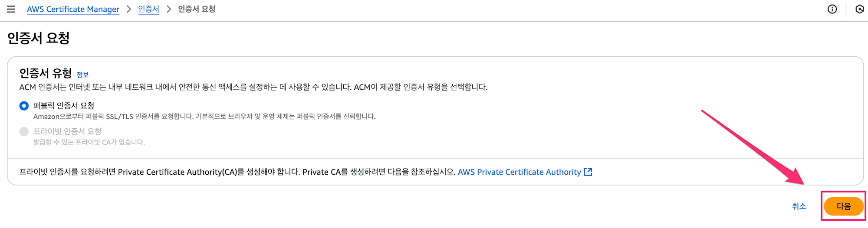Go to AWS Certificate Manager breadcrumb

[x=73, y=9]
